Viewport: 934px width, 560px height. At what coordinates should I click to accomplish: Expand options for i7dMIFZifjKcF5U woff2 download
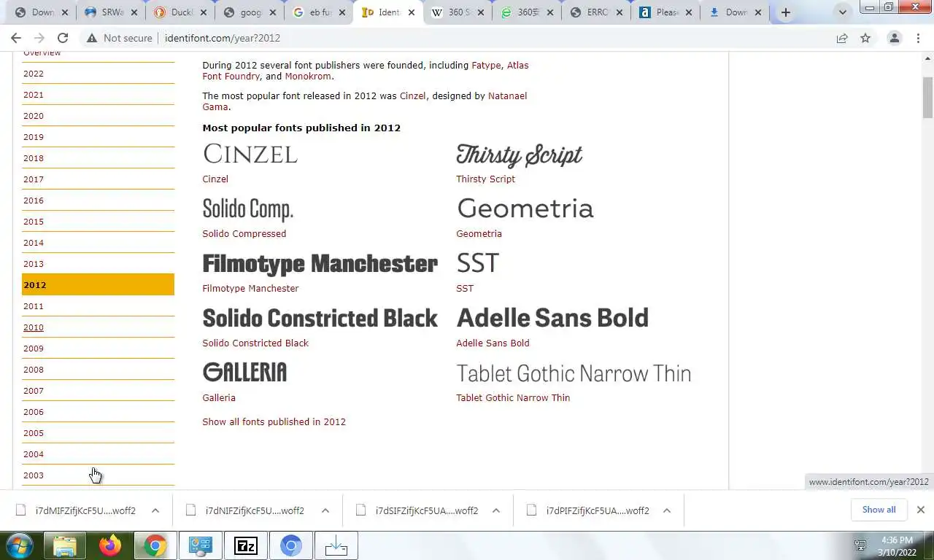(x=155, y=510)
